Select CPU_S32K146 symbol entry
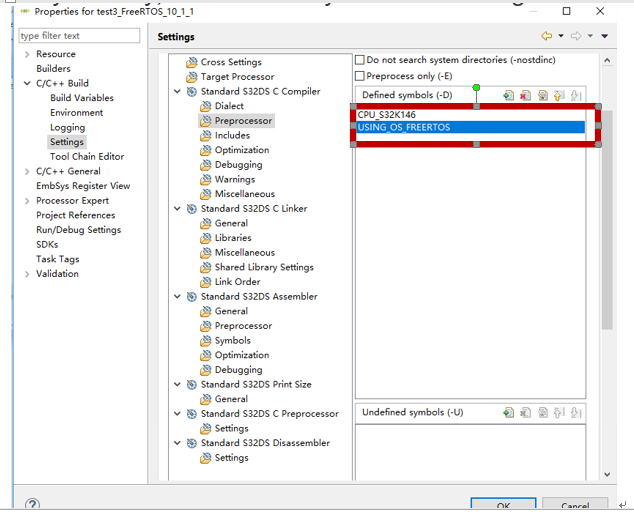 471,115
